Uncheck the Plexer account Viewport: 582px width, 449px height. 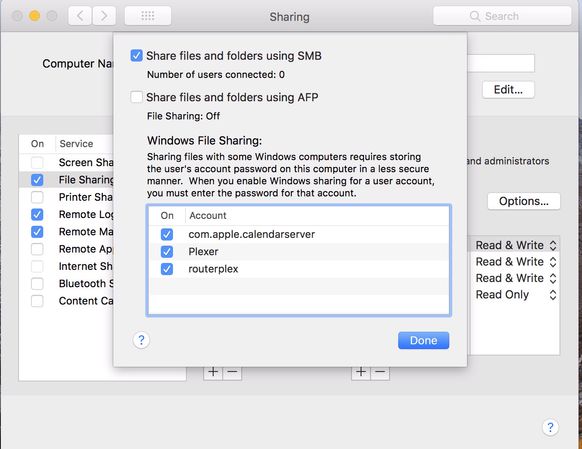[x=167, y=252]
